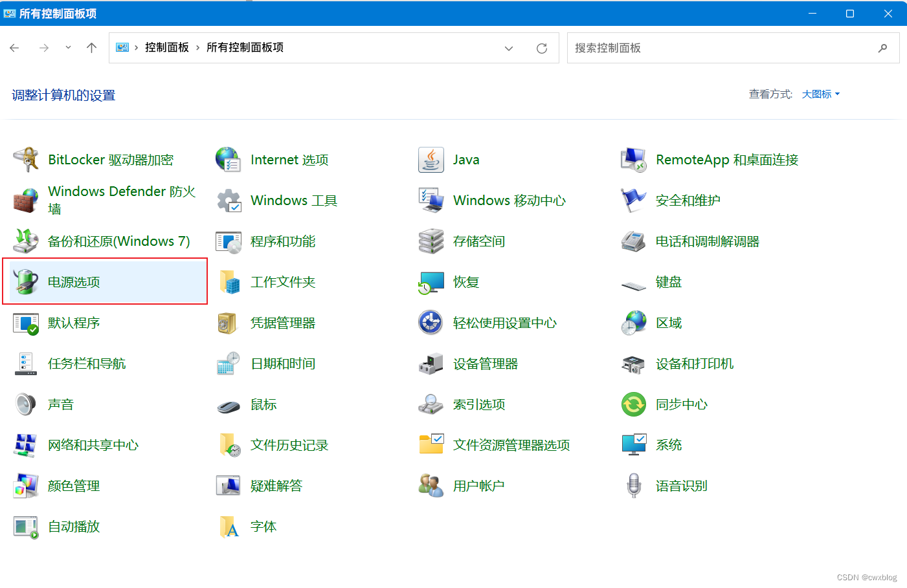Screen dimensions: 907x588
Task: Open the 设备管理器 icon
Action: (431, 364)
